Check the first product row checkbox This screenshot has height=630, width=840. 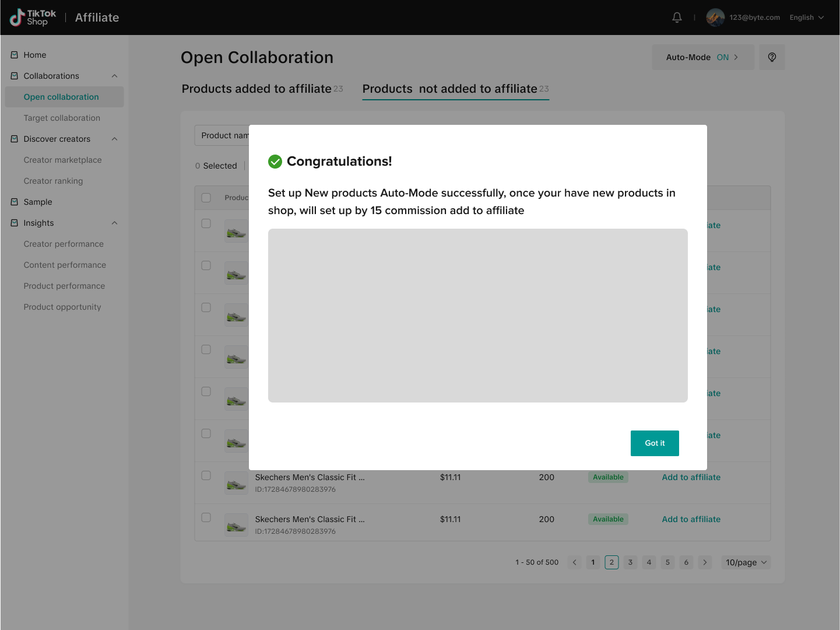(x=206, y=223)
